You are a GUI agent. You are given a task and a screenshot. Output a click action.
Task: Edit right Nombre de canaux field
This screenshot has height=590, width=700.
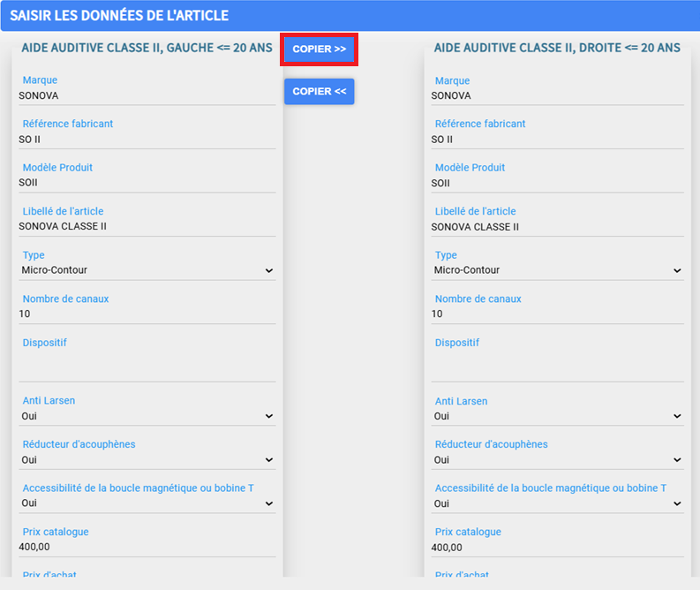tap(557, 314)
